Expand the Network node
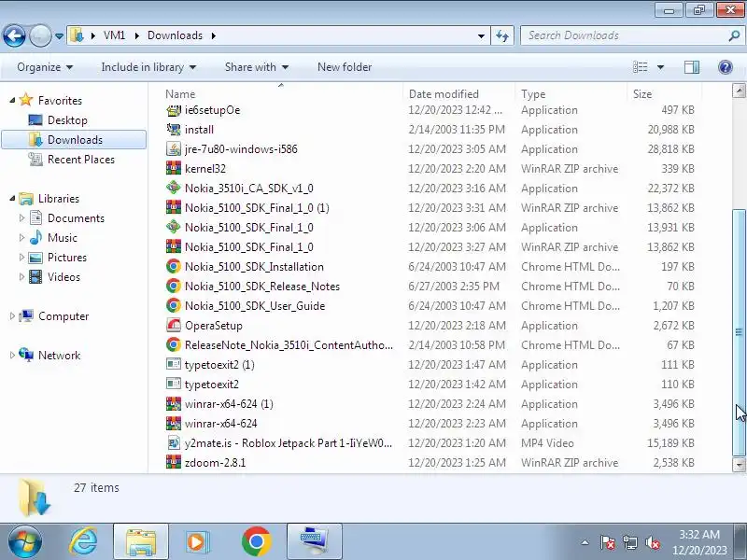 coord(12,356)
